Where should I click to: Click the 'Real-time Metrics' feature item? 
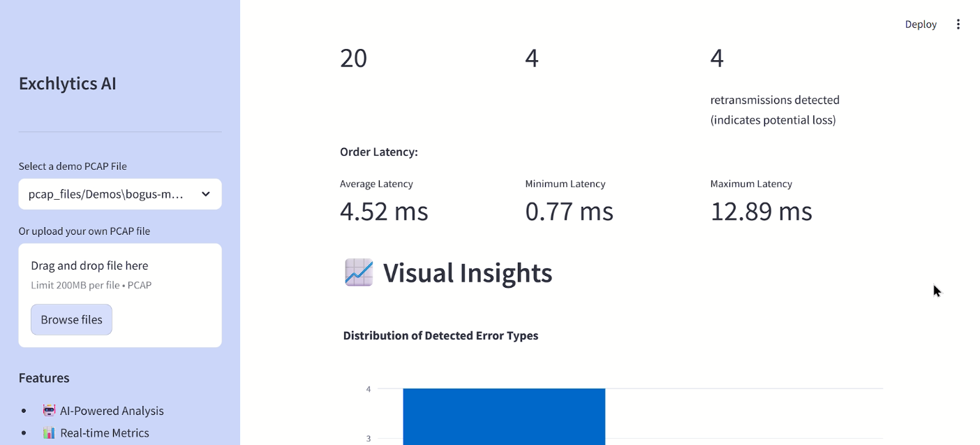pyautogui.click(x=105, y=432)
